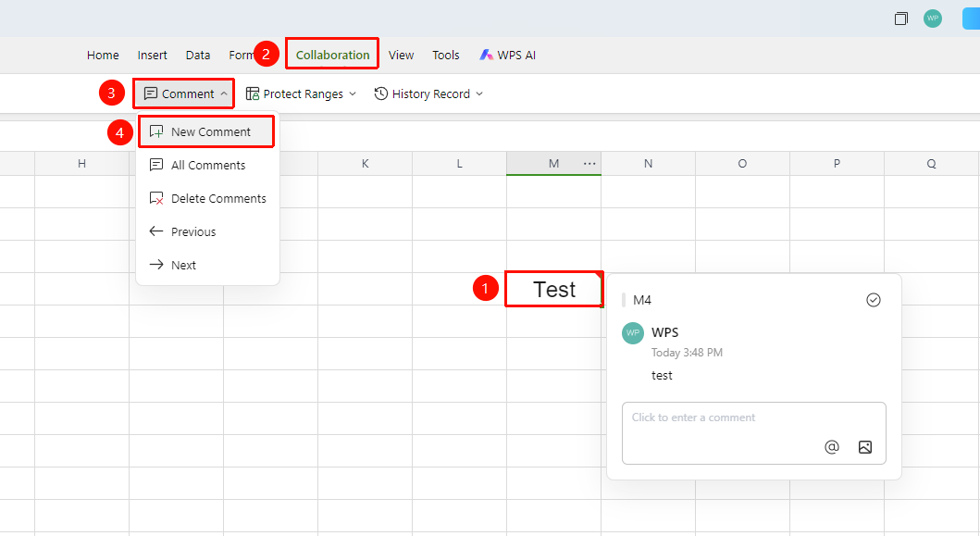Open the WP account avatar in title bar
Image resolution: width=980 pixels, height=536 pixels.
tap(933, 19)
